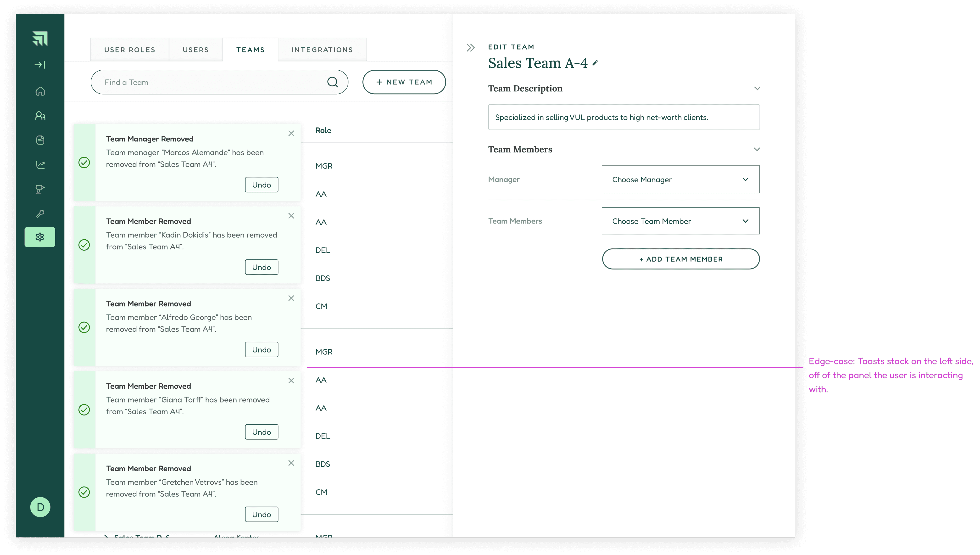Collapse the Team Members section
Viewport: 980px width, 555px height.
point(757,149)
